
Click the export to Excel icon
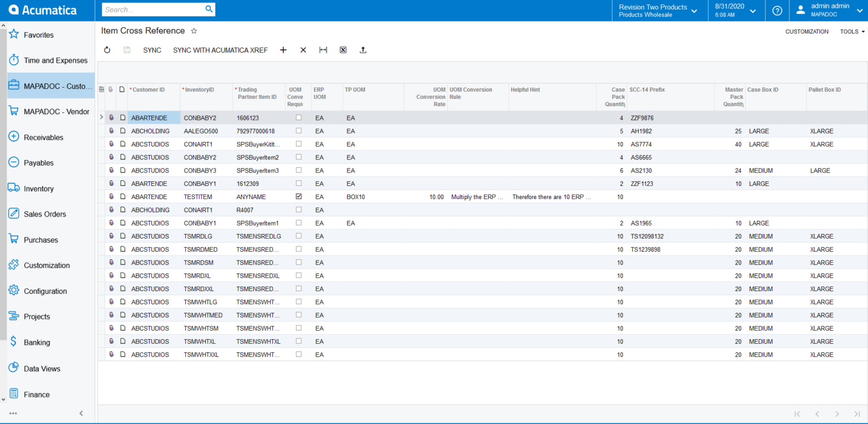343,50
